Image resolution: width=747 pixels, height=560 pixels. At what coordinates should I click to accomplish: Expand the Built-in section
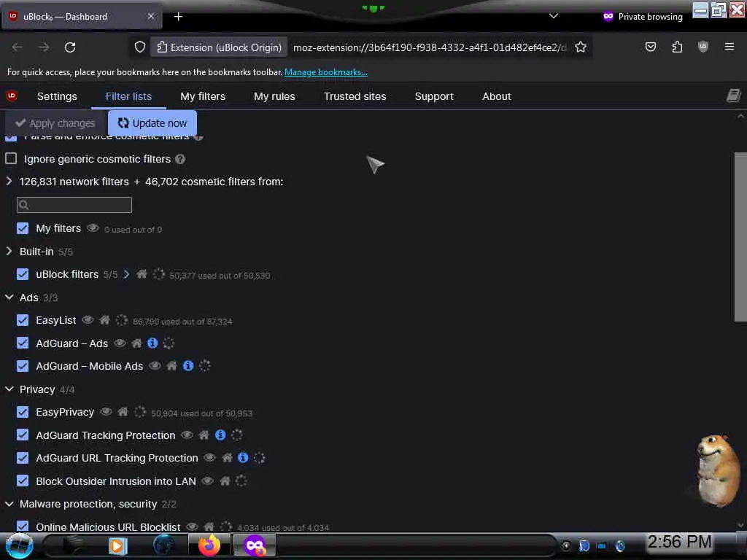9,251
